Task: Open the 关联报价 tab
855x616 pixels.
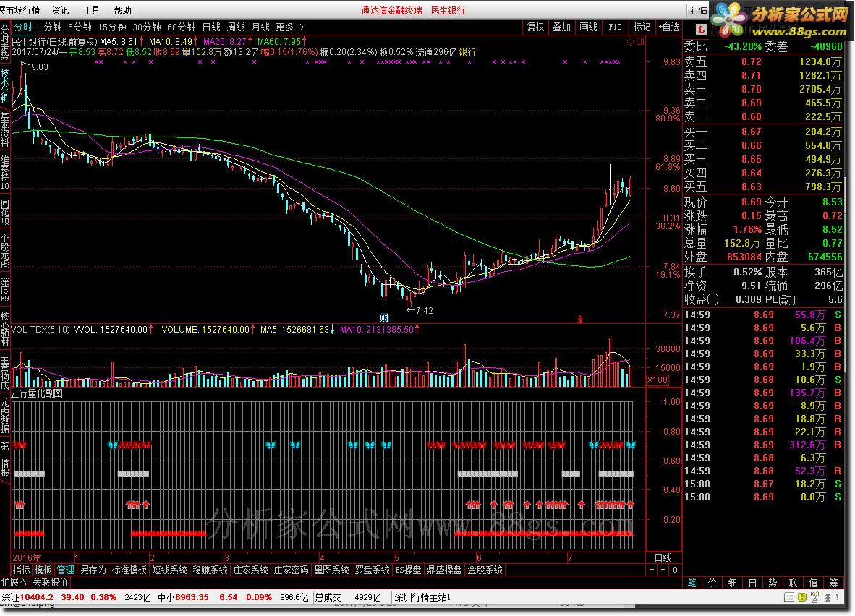Action: point(50,582)
